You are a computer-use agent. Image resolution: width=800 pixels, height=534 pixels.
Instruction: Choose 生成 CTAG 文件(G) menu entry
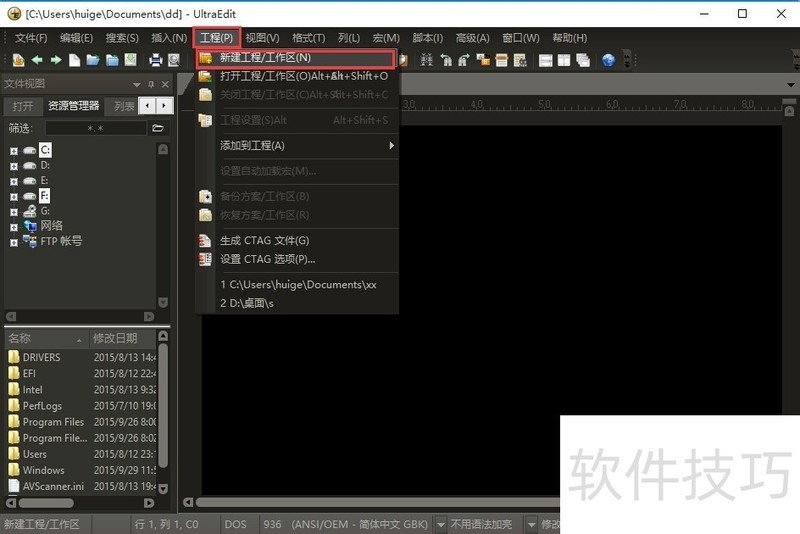coord(296,241)
